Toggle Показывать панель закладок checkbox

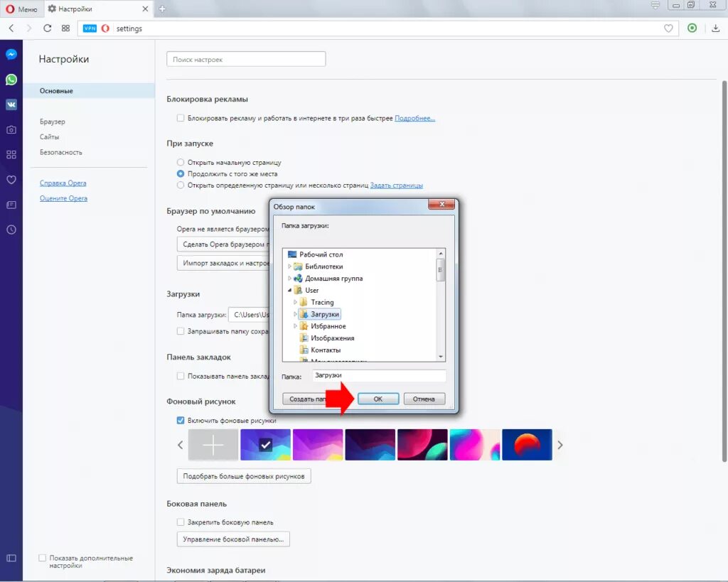click(x=181, y=376)
